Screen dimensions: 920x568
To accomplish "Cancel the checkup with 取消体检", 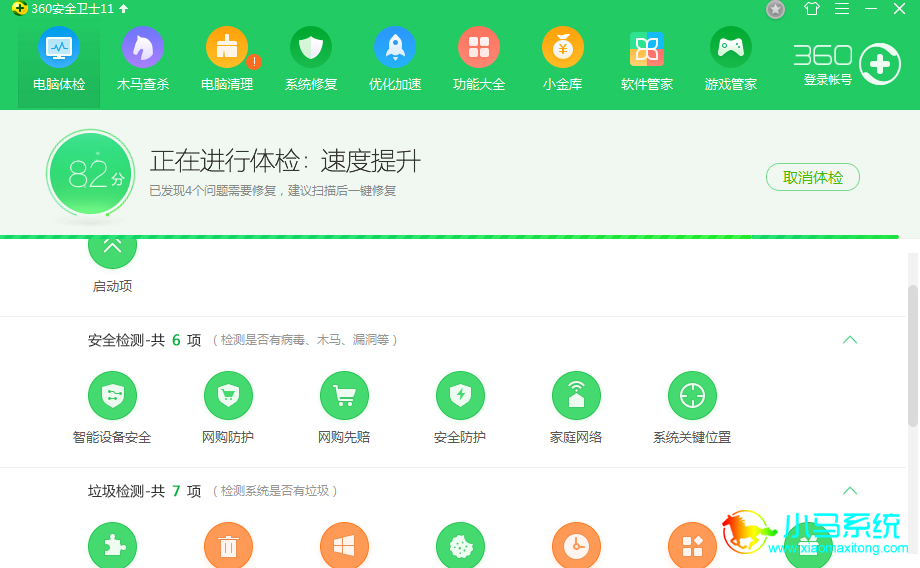I will 813,177.
